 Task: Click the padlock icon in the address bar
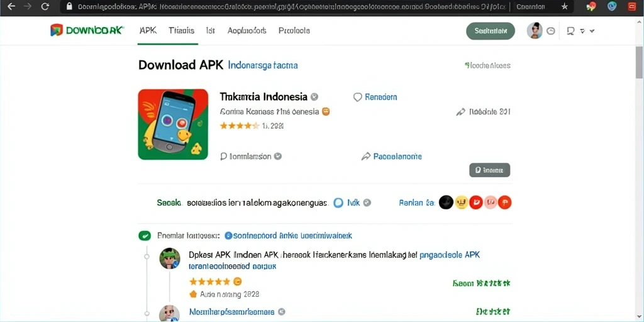point(69,6)
